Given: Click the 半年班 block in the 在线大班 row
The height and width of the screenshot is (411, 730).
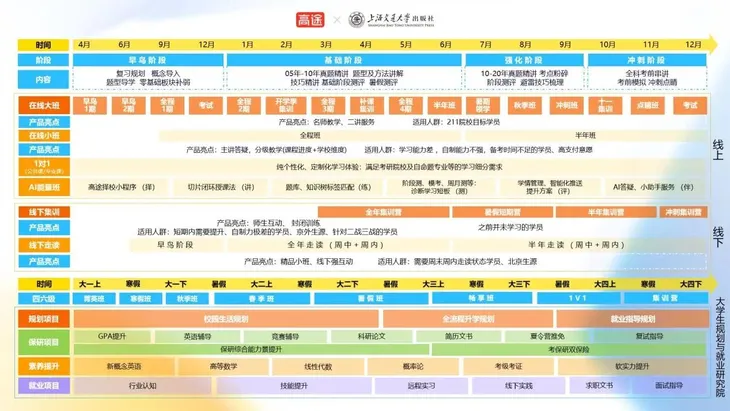Looking at the screenshot, I should point(445,106).
